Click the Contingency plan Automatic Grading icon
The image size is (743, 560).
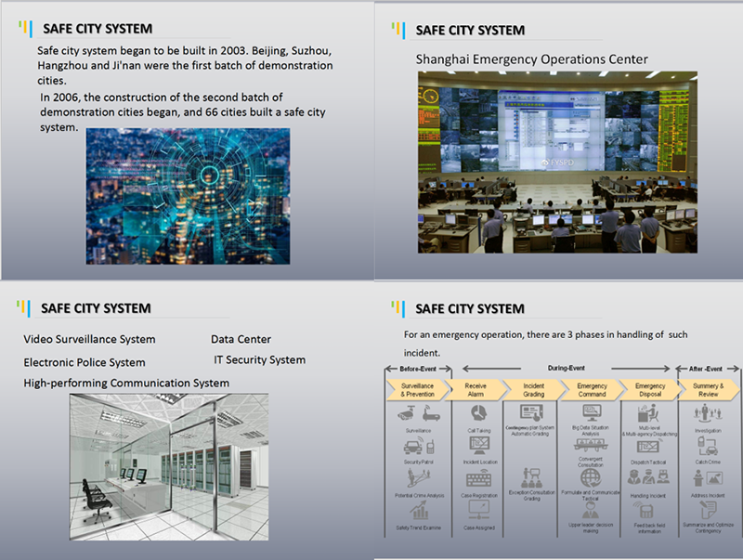[x=531, y=413]
